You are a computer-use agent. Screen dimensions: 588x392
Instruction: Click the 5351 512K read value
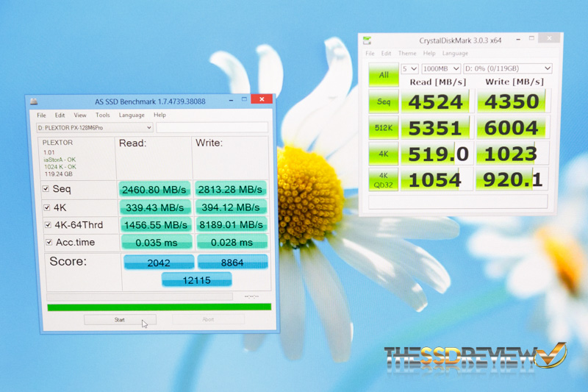coord(435,127)
